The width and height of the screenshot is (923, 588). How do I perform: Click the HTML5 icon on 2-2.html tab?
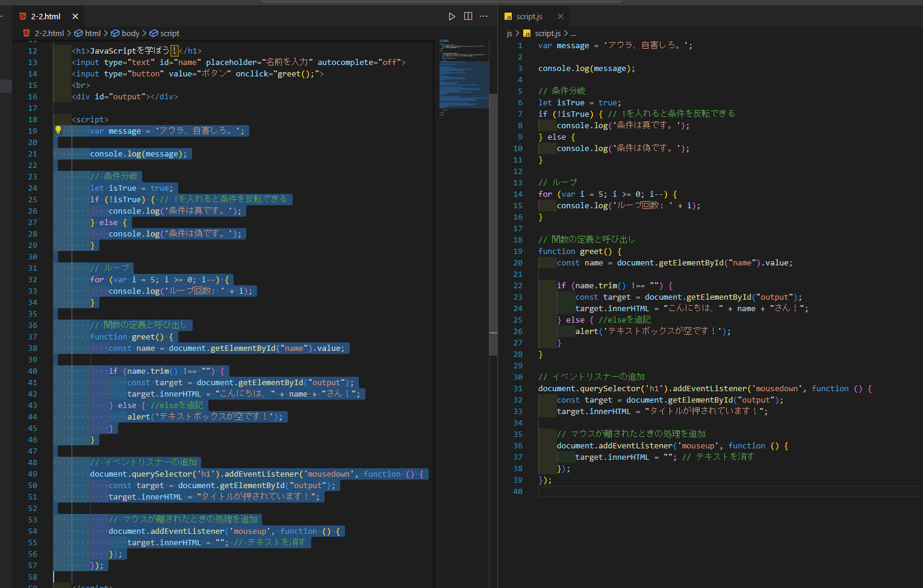click(23, 16)
